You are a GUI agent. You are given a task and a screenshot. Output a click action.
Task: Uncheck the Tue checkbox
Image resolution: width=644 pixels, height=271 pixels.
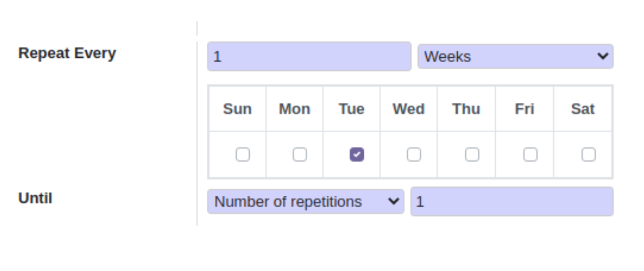click(357, 155)
